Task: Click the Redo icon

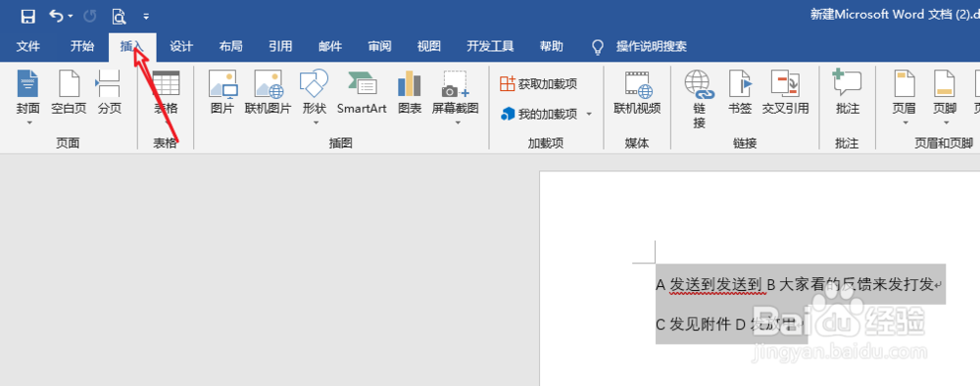Action: click(90, 17)
